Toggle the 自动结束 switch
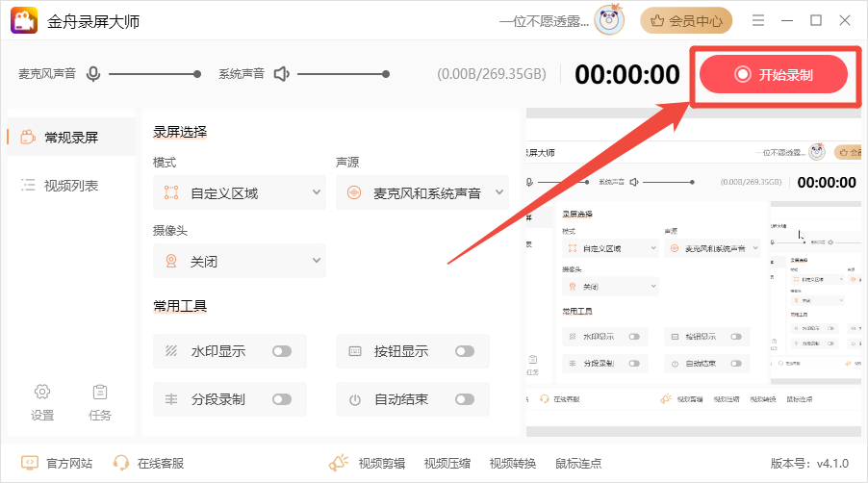This screenshot has height=483, width=868. click(x=465, y=399)
